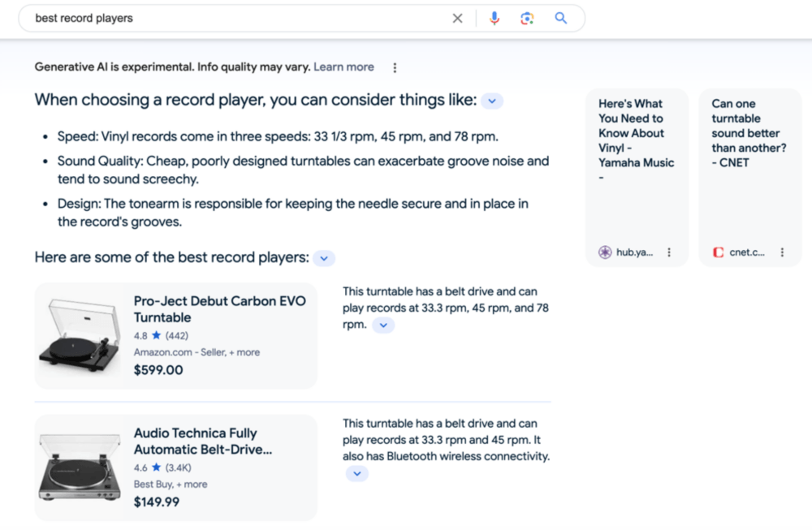Open the three-dot menu beside Learn more
The image size is (812, 530).
(395, 68)
